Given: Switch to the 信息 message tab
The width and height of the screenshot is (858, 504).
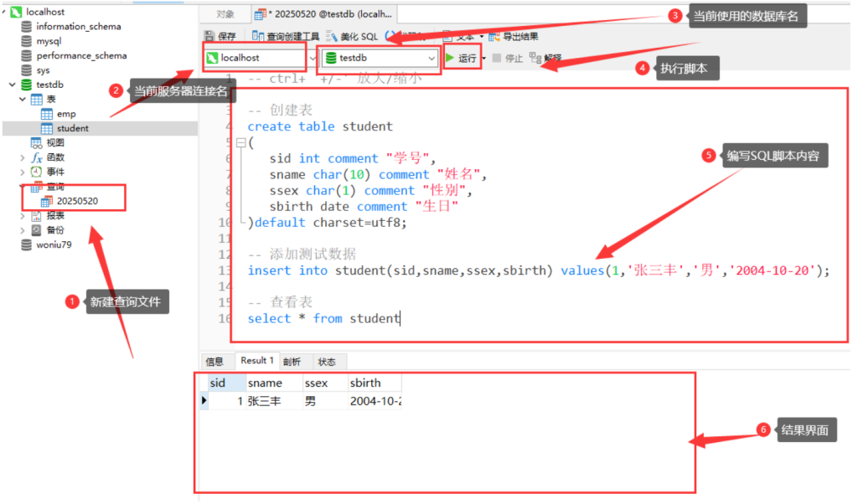Looking at the screenshot, I should point(214,362).
